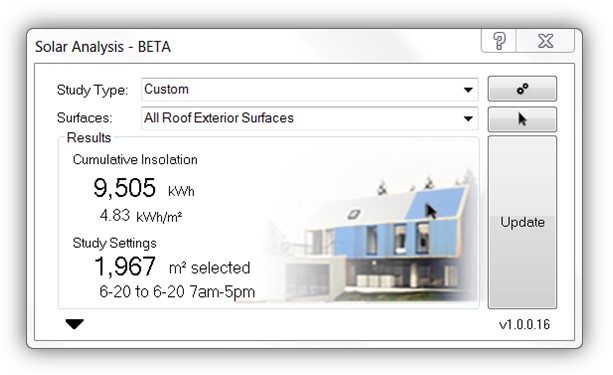Click the Update button
613x375 pixels.
522,222
